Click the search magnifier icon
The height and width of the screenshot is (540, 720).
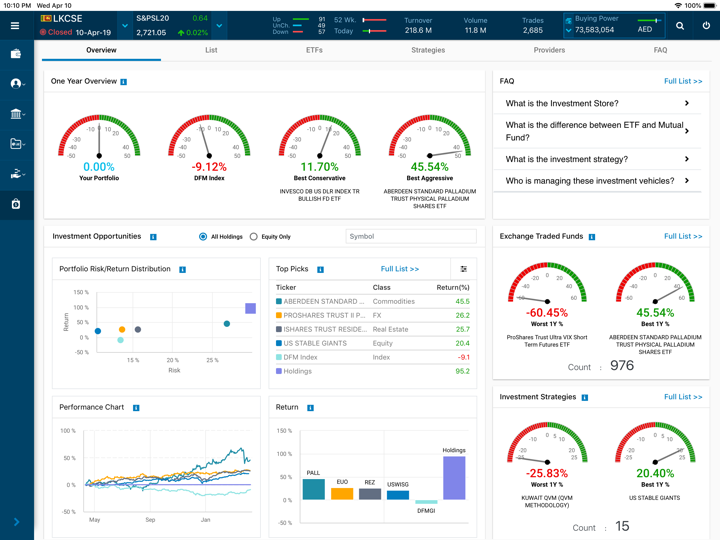pyautogui.click(x=680, y=26)
